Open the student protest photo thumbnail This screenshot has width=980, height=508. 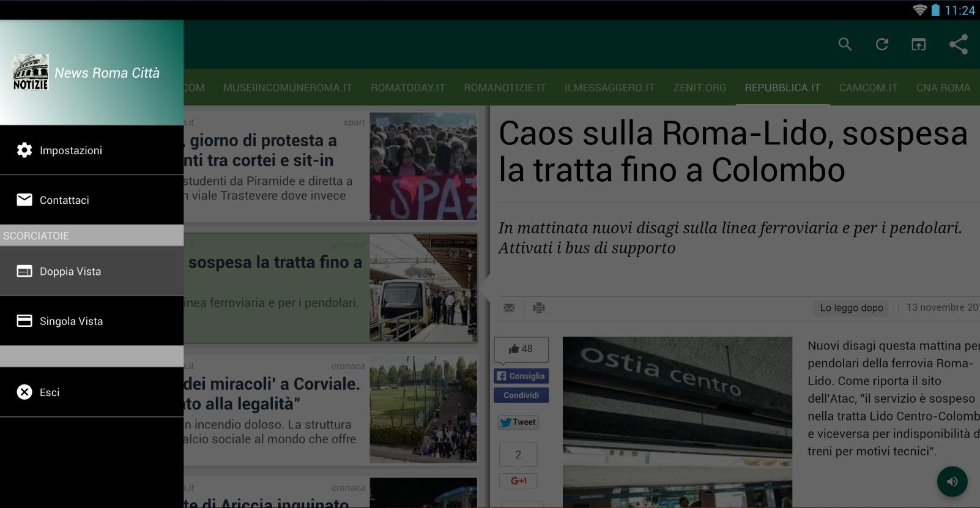[x=423, y=166]
